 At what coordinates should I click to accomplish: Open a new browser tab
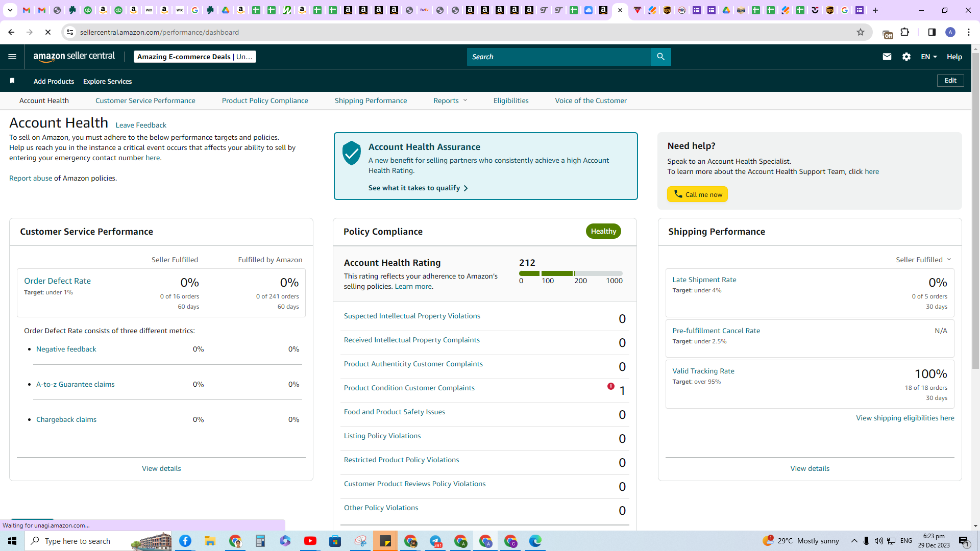pyautogui.click(x=875, y=10)
